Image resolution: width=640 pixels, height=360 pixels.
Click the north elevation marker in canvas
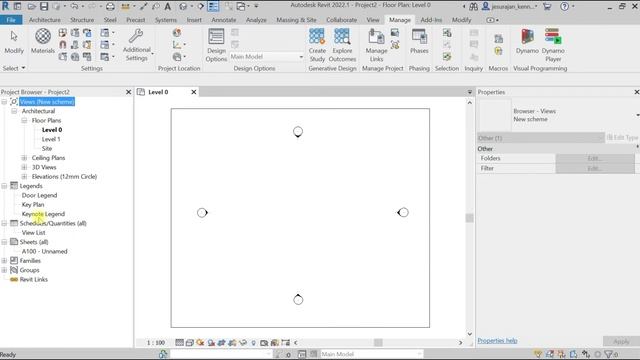[298, 132]
